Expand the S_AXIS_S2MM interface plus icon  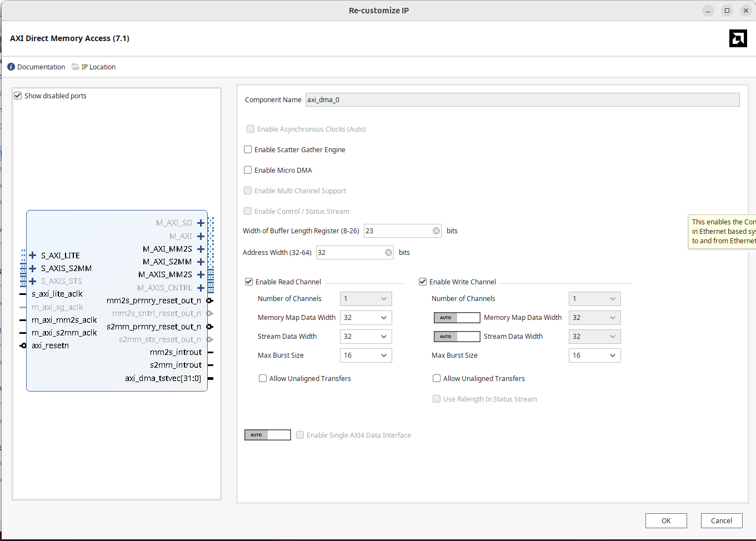33,268
